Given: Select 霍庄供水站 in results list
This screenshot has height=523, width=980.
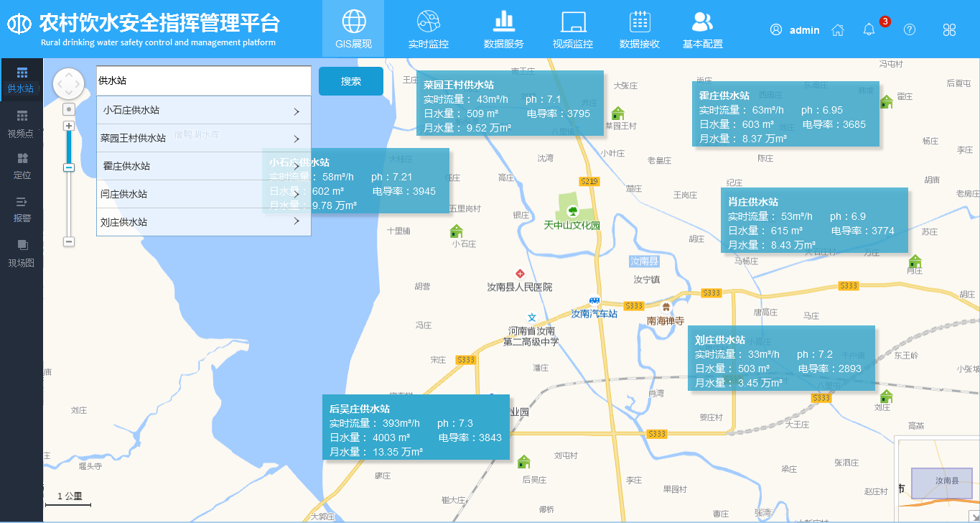Looking at the screenshot, I should pos(204,166).
